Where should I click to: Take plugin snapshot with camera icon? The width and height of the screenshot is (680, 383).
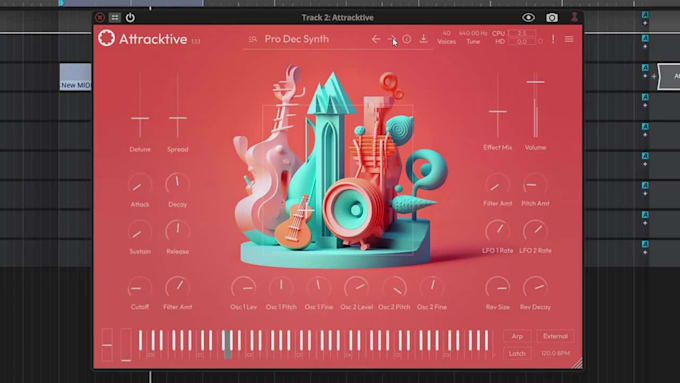[552, 17]
